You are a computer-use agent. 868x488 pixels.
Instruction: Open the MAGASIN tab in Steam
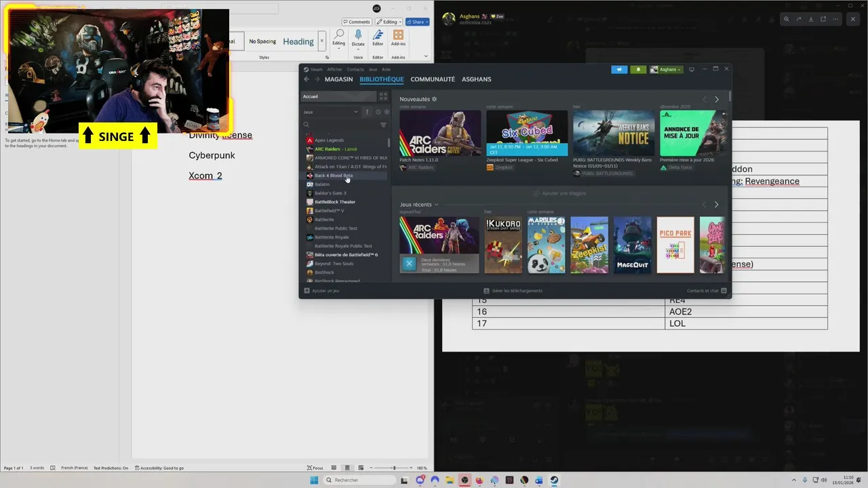(338, 79)
